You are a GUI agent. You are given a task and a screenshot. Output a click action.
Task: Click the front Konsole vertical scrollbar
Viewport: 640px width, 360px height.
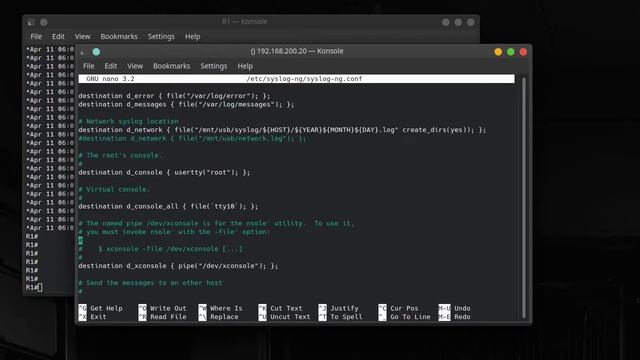pos(524,198)
